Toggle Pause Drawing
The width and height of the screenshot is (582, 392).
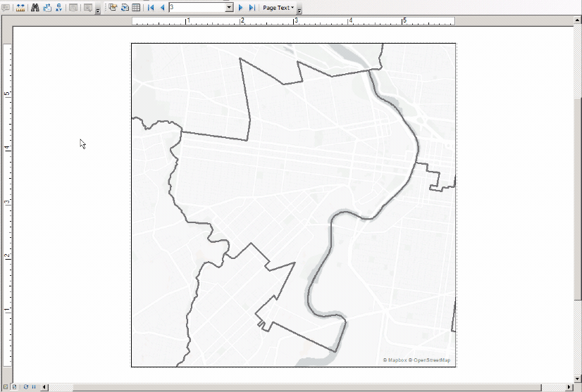[33, 387]
